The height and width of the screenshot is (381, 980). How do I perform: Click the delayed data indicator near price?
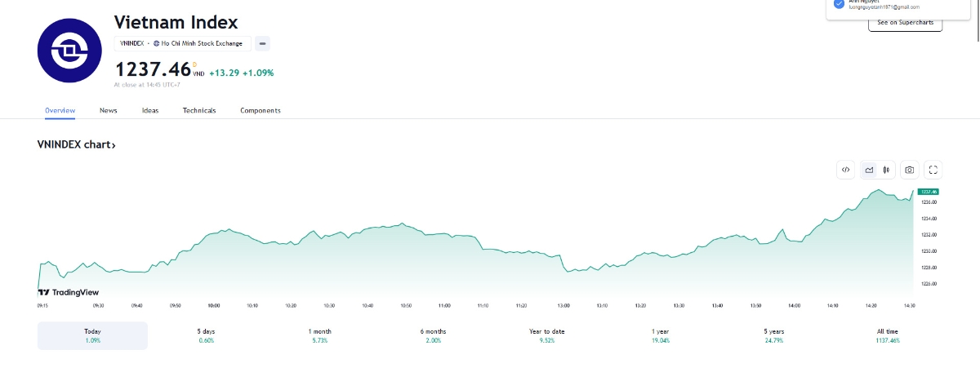194,63
